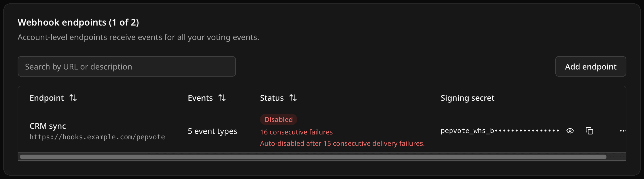The height and width of the screenshot is (179, 644).
Task: Click the sort arrows beside Status
Action: point(293,98)
